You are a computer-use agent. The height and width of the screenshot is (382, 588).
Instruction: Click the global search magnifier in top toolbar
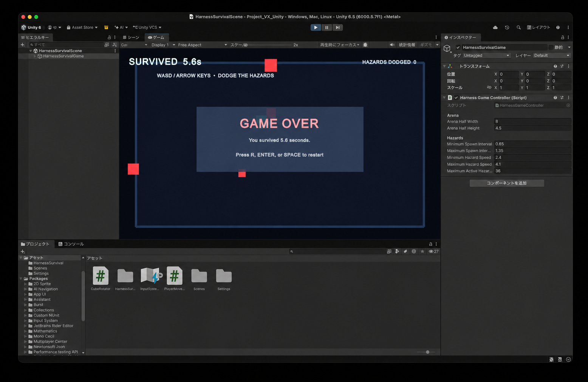tap(518, 28)
